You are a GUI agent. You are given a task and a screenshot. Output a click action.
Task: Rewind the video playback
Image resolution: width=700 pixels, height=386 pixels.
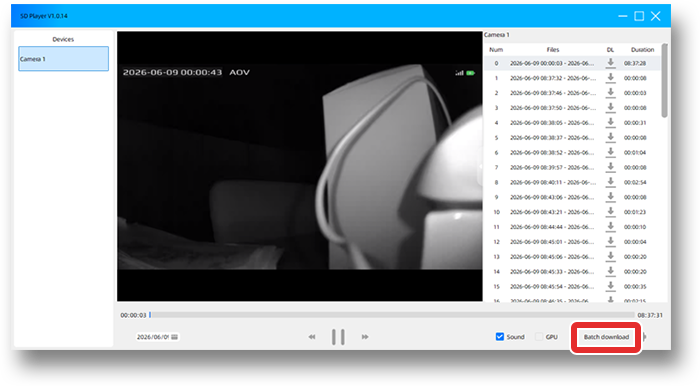(x=312, y=337)
